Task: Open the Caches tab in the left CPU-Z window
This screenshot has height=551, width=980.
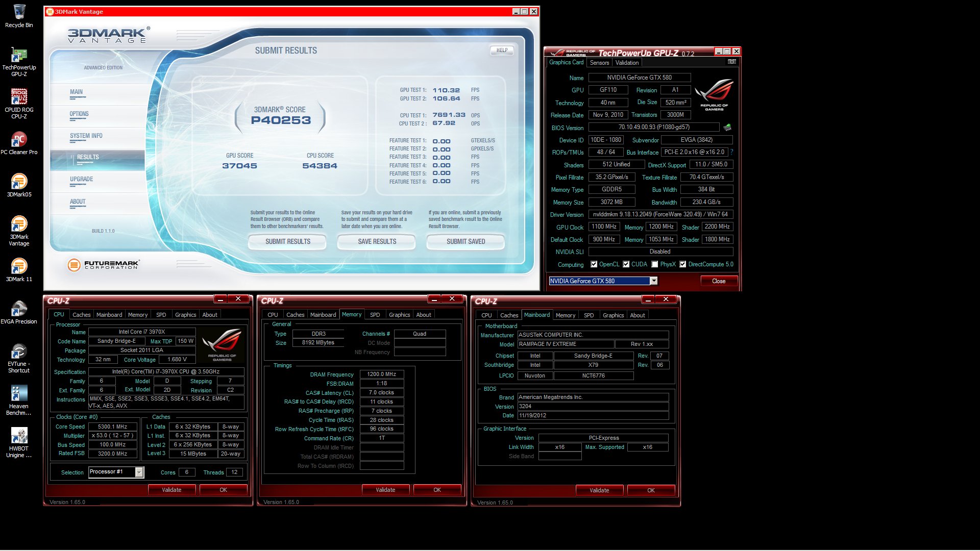Action: (x=81, y=315)
